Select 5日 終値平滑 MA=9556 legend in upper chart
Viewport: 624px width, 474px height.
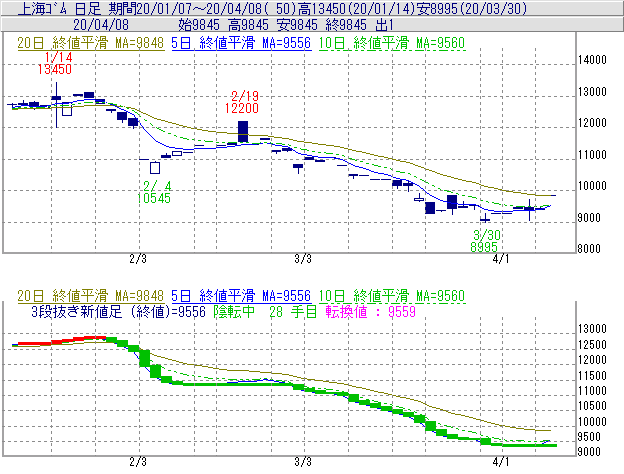(x=241, y=43)
